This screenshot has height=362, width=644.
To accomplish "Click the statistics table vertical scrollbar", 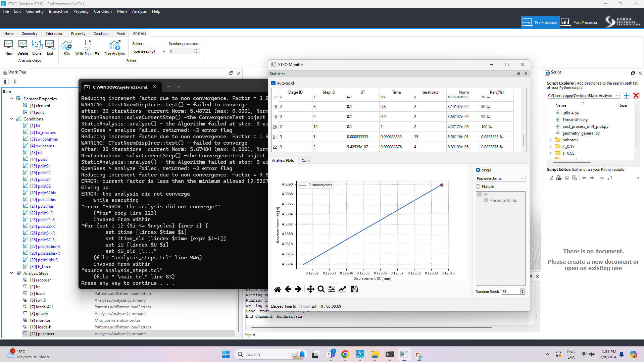I will click(524, 140).
